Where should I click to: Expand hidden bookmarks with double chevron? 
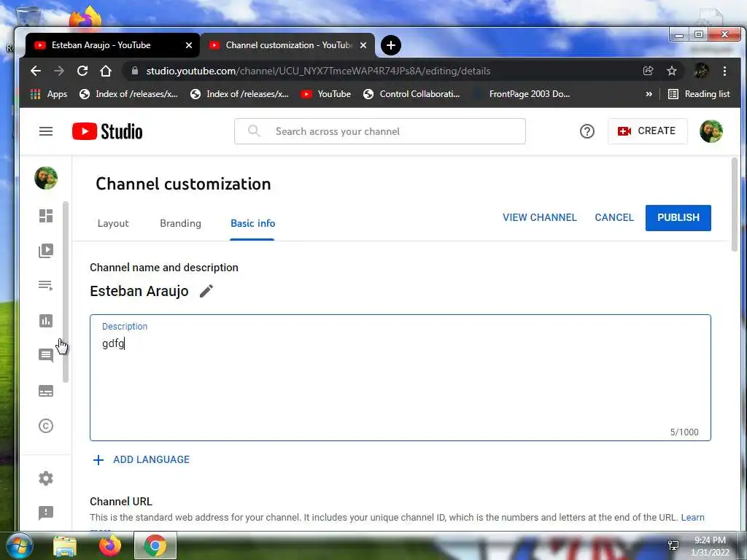point(649,94)
